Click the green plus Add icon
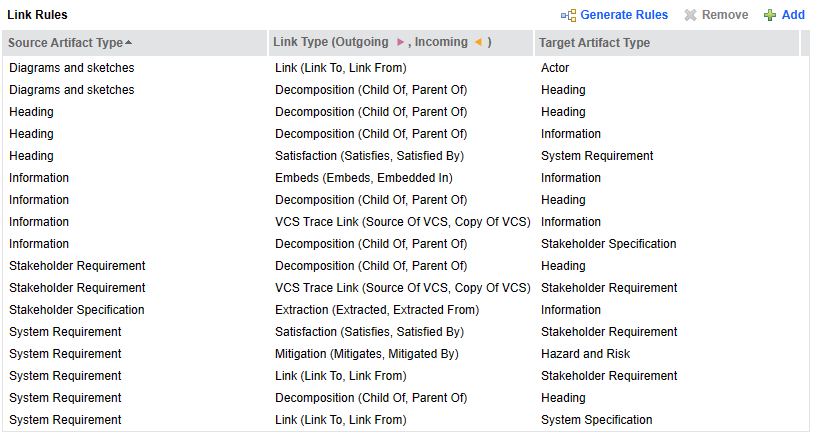This screenshot has height=439, width=816. pos(769,15)
